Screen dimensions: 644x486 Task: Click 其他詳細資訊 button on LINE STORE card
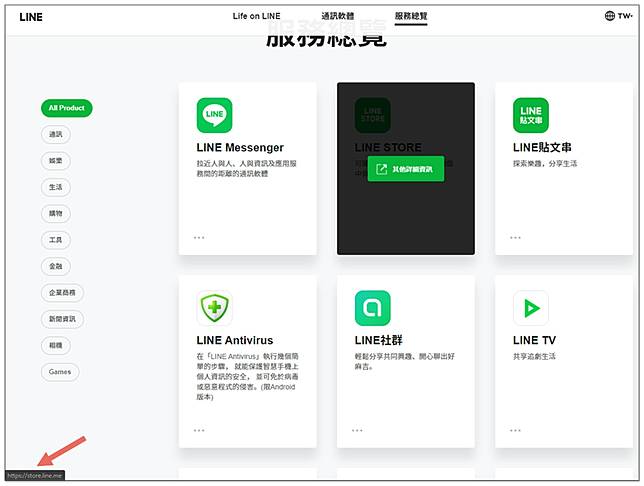pyautogui.click(x=406, y=169)
